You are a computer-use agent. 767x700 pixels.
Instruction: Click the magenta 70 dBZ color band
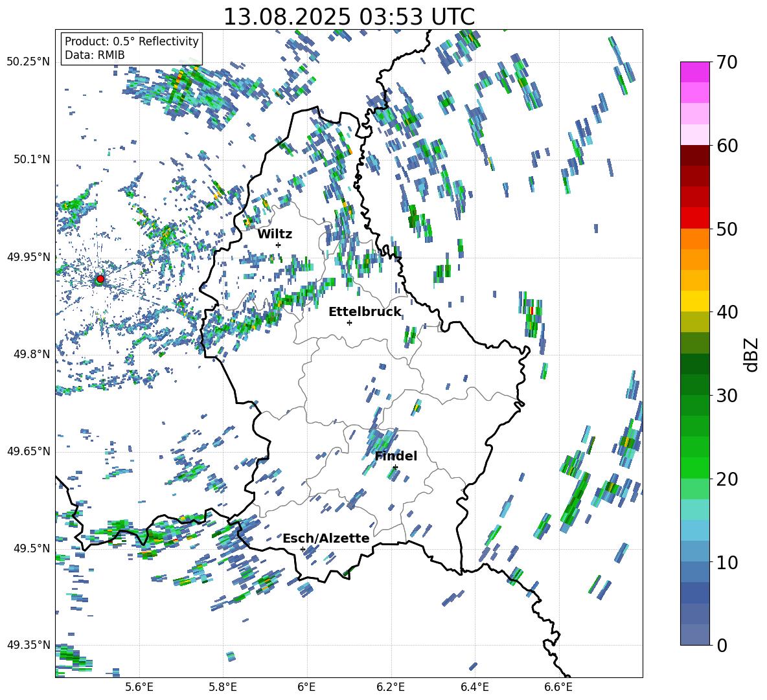695,72
